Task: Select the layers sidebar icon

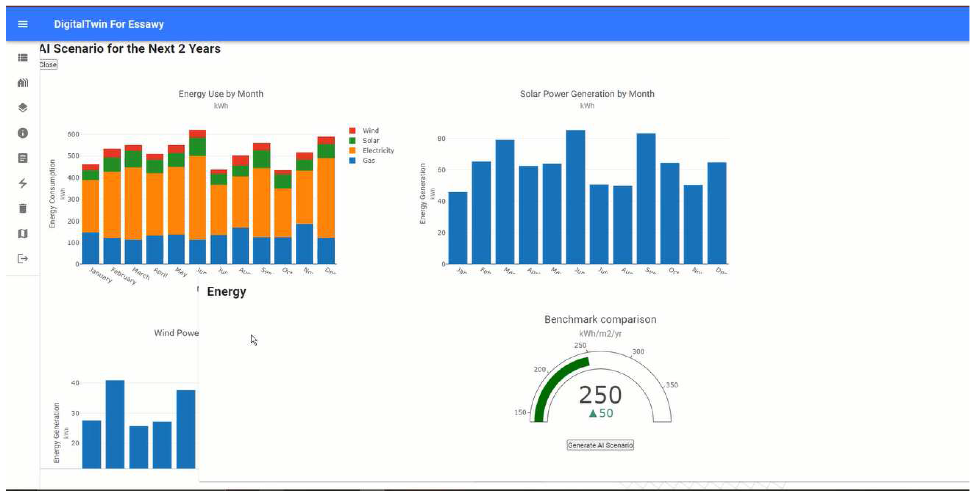Action: [x=23, y=108]
